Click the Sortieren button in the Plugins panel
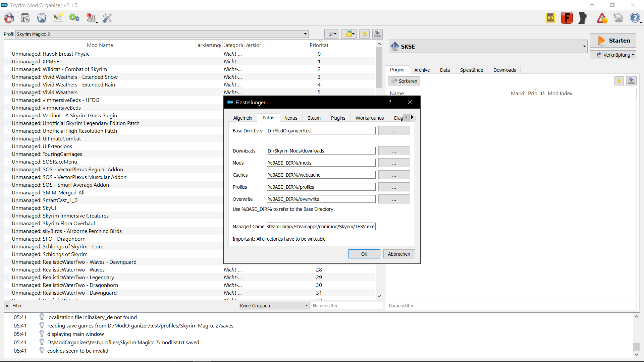The image size is (644, 362). 404,81
